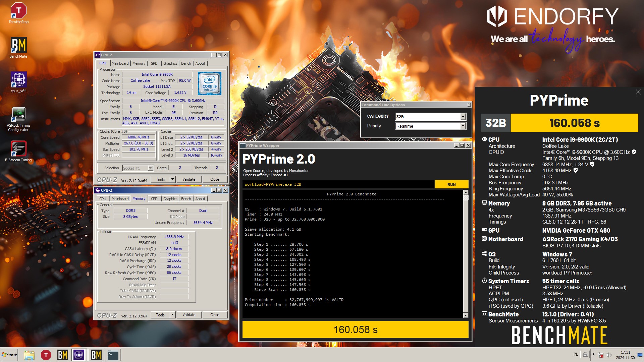Click the CPUID verified shield icon

[634, 152]
